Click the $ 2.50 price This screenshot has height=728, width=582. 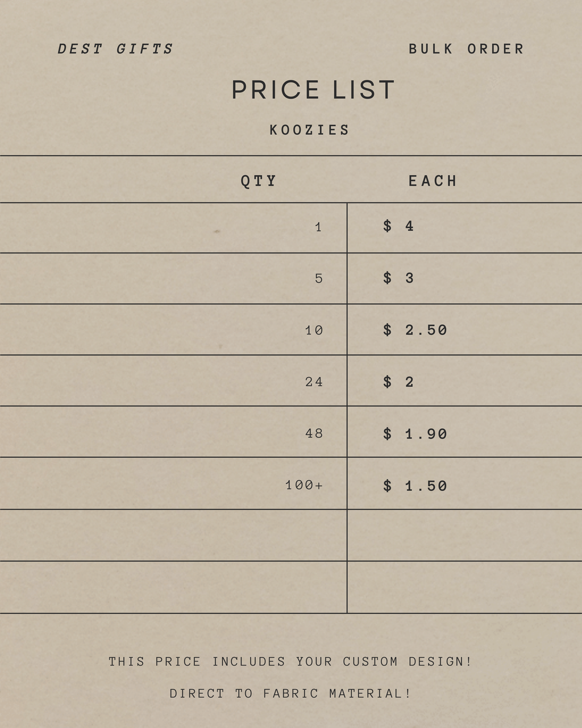[x=415, y=330]
